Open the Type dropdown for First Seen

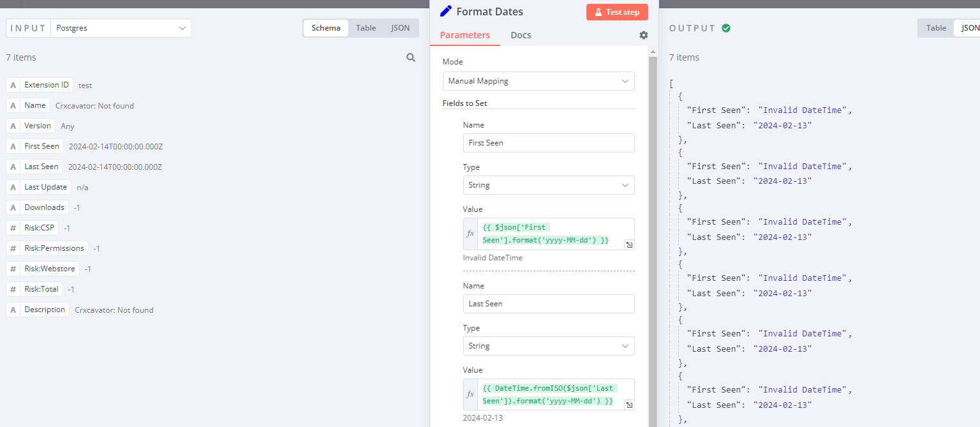coord(548,185)
